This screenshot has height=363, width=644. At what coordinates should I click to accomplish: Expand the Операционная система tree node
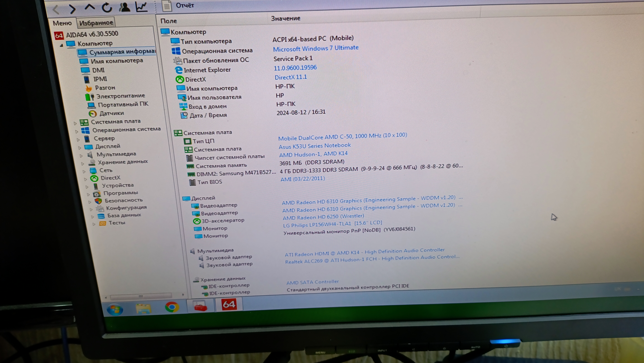[x=76, y=131]
